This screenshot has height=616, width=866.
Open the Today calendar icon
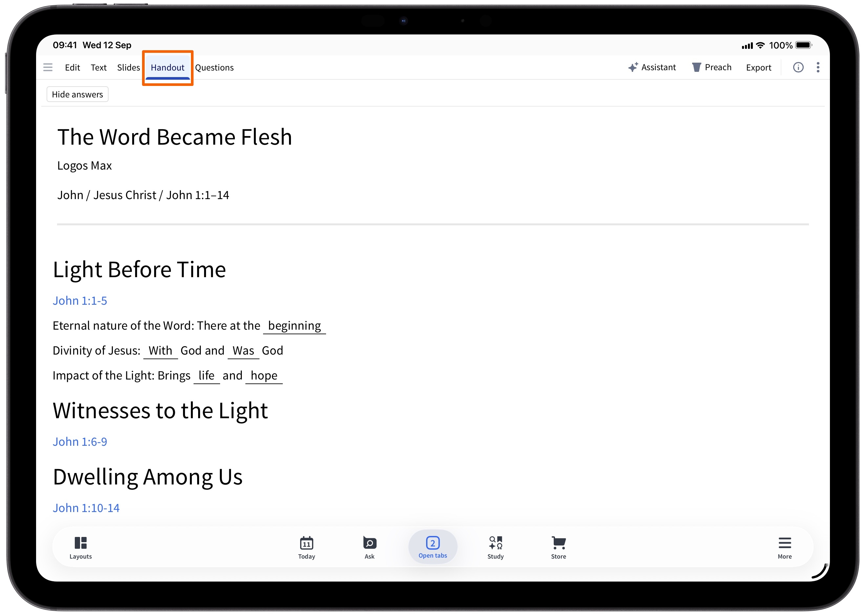306,547
